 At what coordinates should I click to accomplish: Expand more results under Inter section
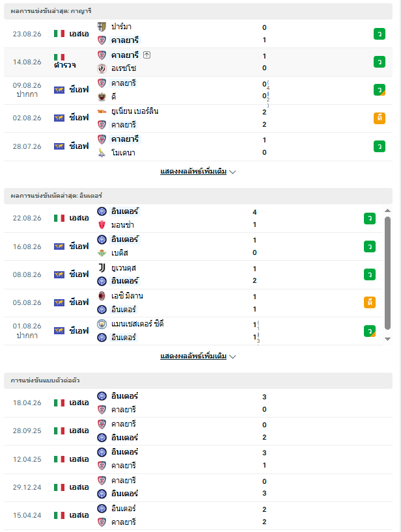(193, 356)
